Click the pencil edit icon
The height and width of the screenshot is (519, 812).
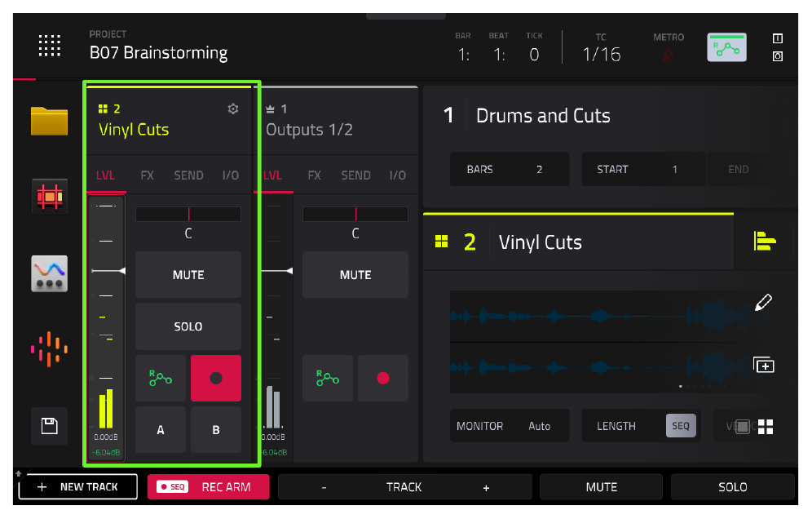(763, 302)
